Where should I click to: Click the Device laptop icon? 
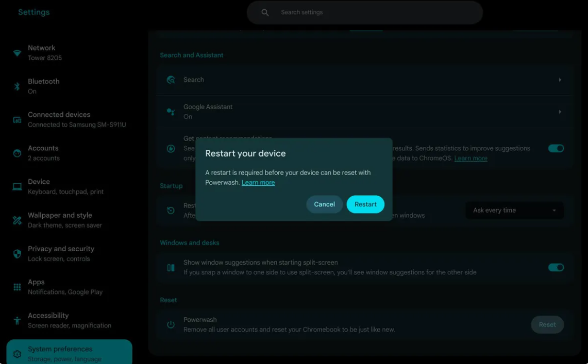(17, 187)
